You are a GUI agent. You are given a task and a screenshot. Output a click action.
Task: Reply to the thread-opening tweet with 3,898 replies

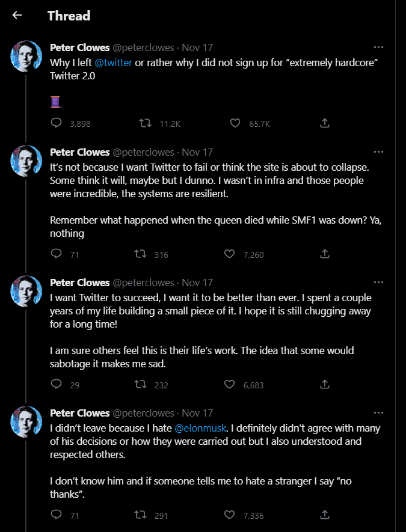pyautogui.click(x=56, y=123)
